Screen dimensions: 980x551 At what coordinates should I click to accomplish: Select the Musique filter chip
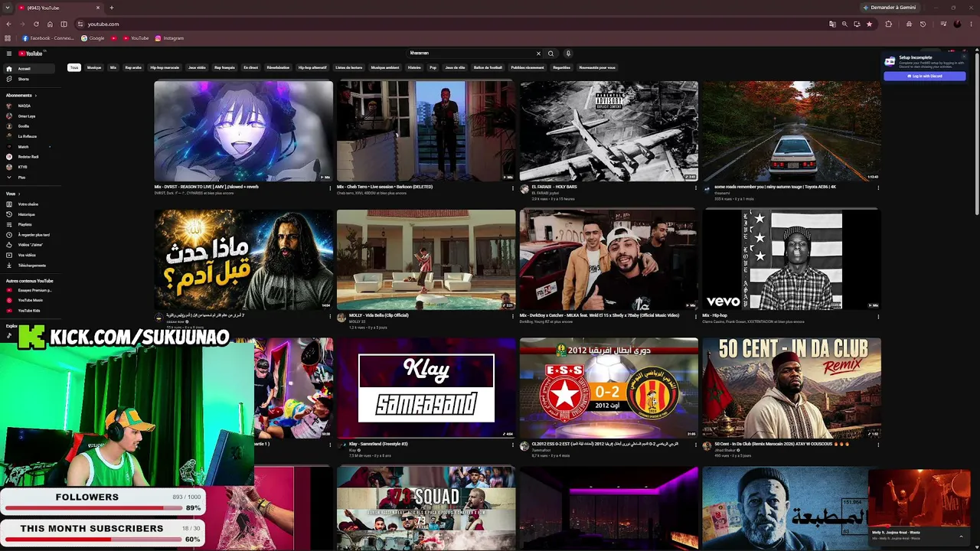[94, 67]
